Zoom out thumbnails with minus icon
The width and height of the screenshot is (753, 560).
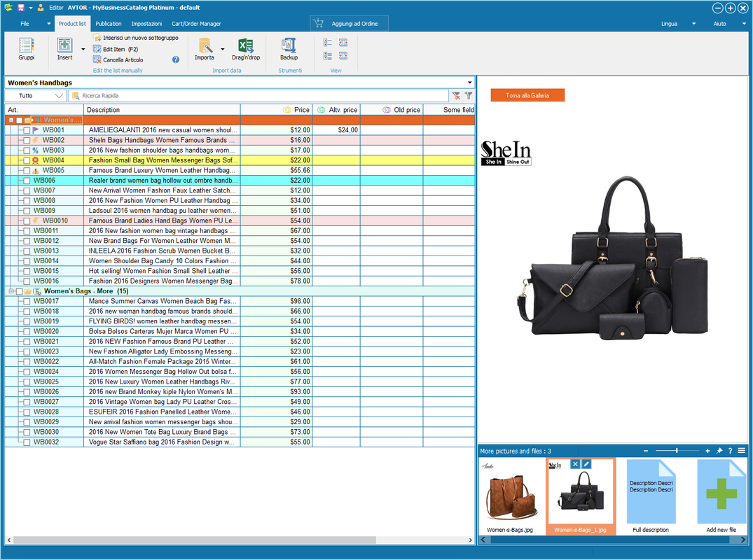646,451
